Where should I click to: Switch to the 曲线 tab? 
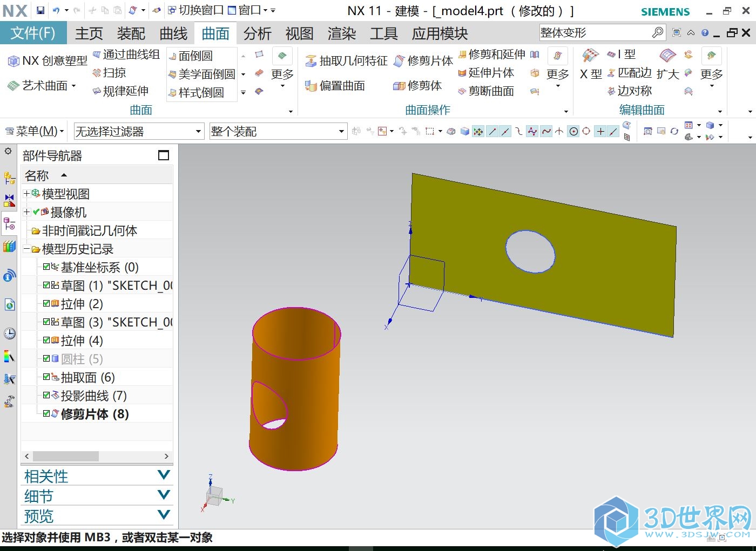tap(173, 33)
